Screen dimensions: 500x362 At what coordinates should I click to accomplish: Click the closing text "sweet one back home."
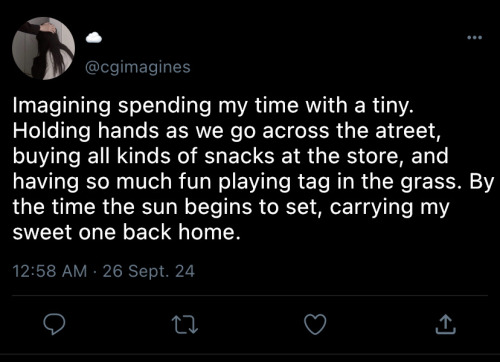point(126,232)
